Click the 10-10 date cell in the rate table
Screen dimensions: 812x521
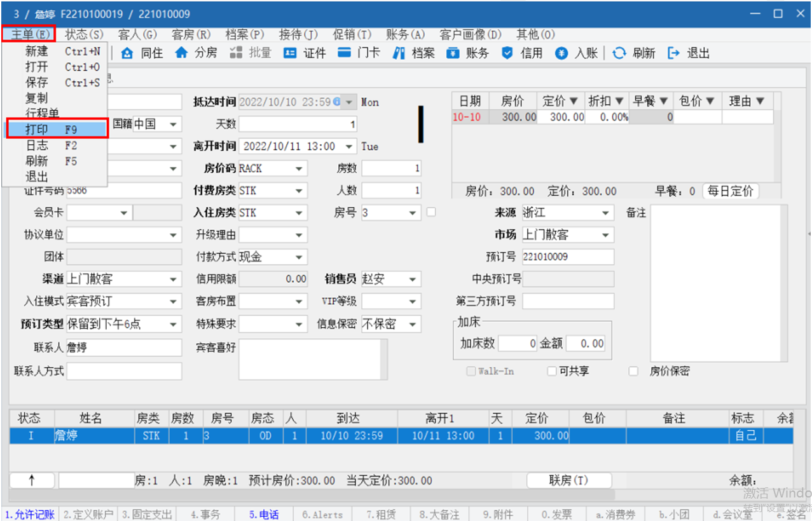click(471, 117)
